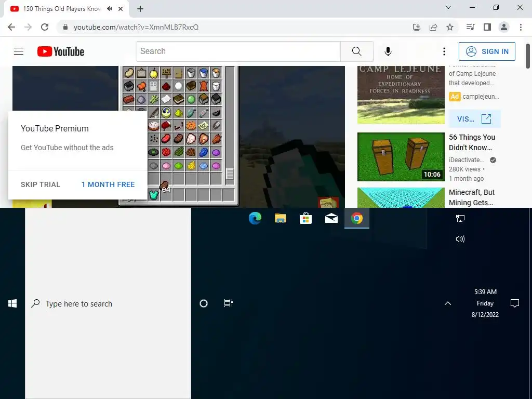The height and width of the screenshot is (399, 532).
Task: Click the SIGN IN button
Action: tap(487, 51)
